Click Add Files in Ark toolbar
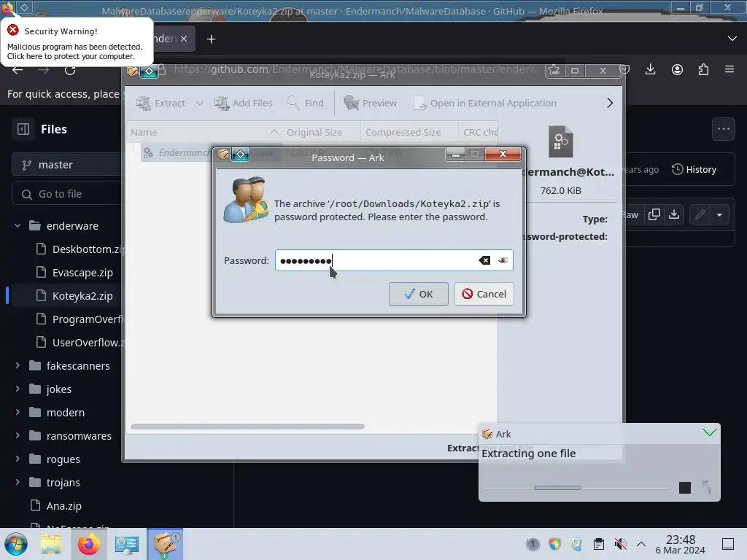 [x=243, y=103]
